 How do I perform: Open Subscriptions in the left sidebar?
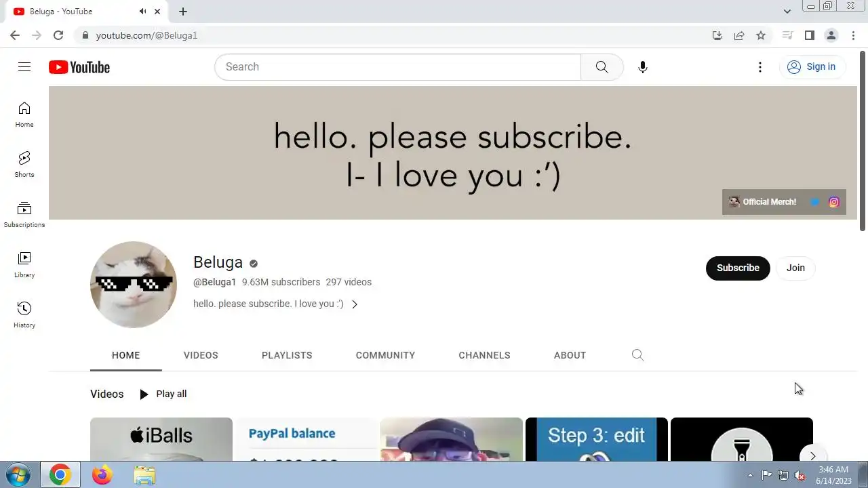[24, 215]
